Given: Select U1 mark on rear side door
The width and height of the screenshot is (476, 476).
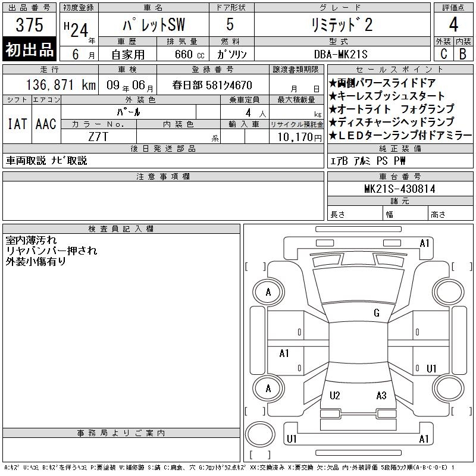Looking at the screenshot, I should (x=431, y=368).
